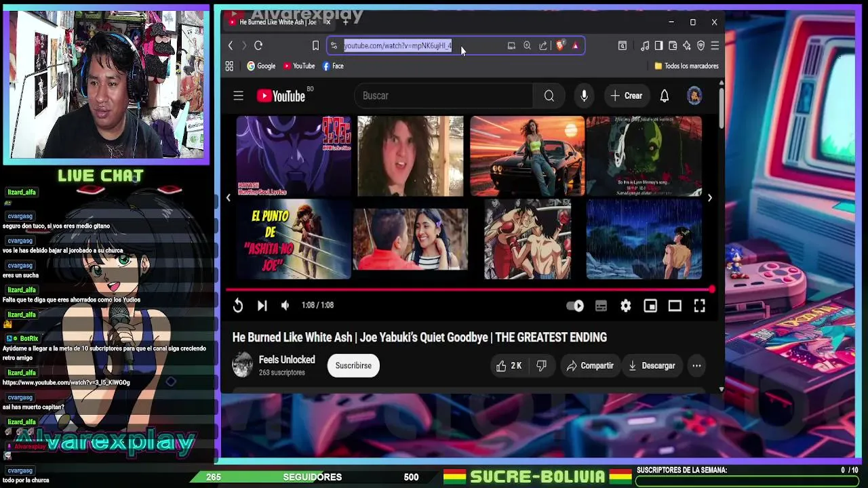Viewport: 868px width, 488px height.
Task: Open account avatar menu
Action: (x=694, y=96)
